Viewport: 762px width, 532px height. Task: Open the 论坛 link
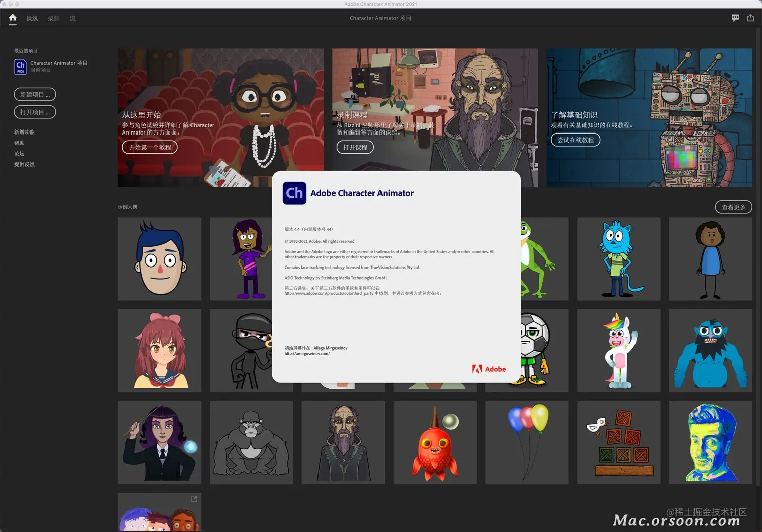(19, 154)
